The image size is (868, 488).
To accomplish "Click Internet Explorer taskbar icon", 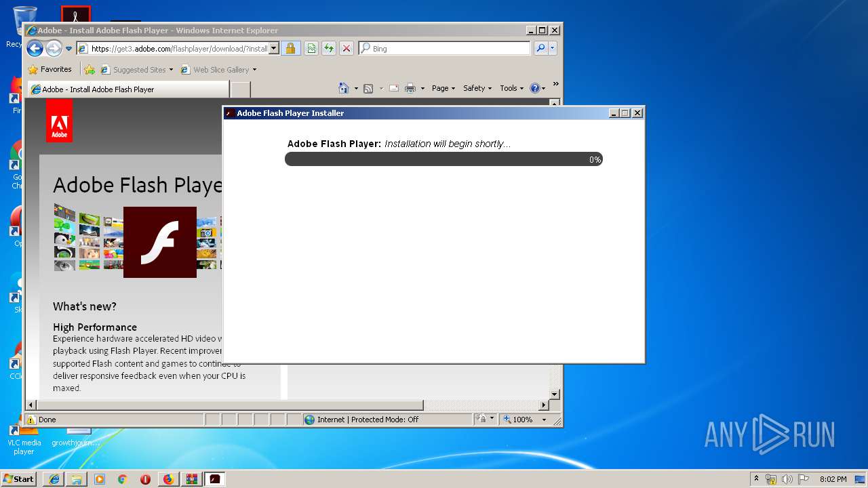I will point(54,479).
